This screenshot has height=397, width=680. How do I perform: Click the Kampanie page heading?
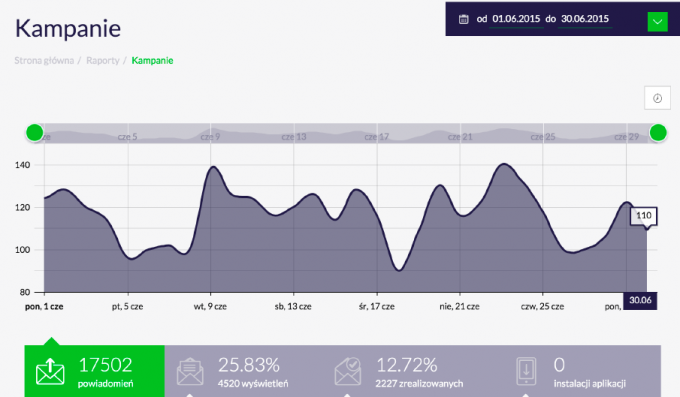(x=68, y=29)
